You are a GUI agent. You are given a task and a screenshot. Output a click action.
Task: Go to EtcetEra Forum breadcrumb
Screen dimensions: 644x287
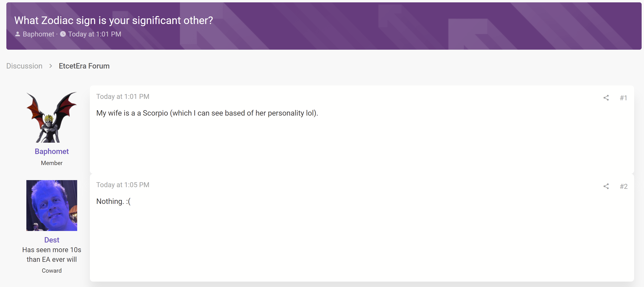84,66
